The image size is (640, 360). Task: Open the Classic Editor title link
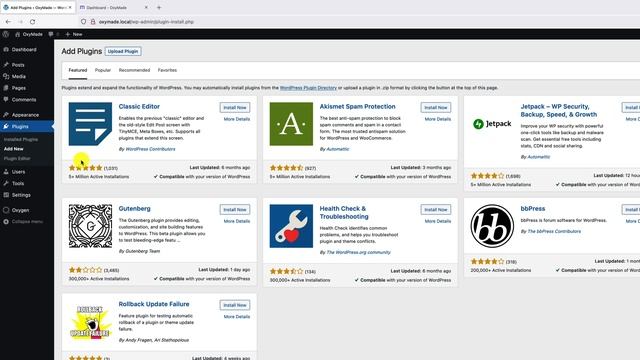(x=139, y=107)
